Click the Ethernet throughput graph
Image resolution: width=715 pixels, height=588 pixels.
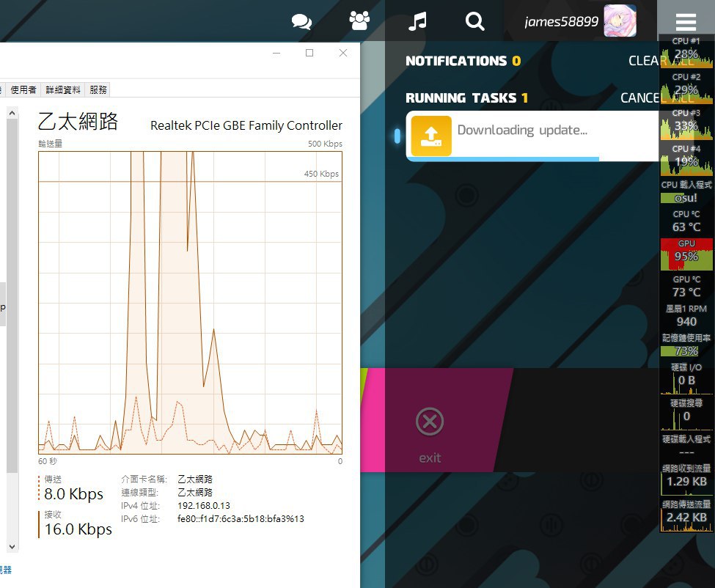pyautogui.click(x=190, y=303)
